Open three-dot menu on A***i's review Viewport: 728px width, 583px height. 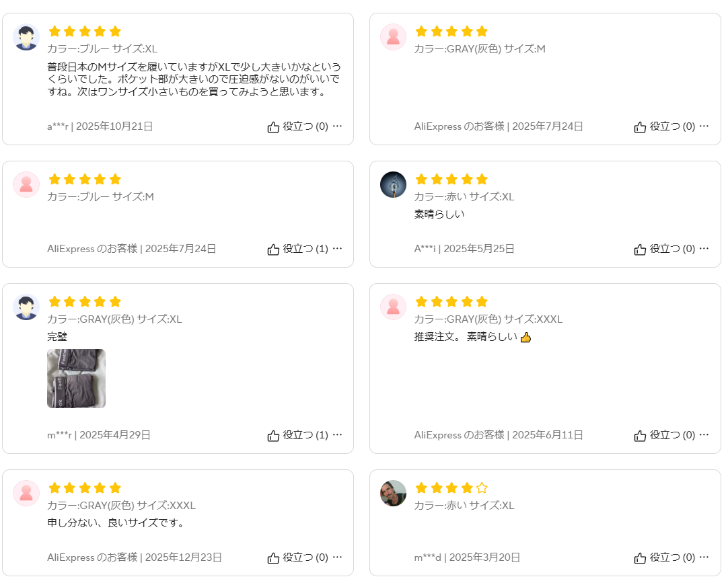(x=704, y=249)
